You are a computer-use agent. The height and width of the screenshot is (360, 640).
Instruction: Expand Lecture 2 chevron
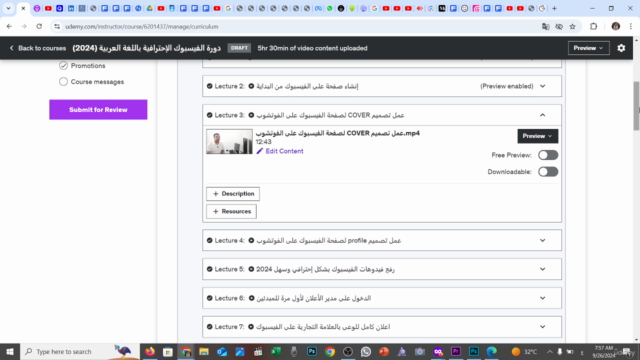pos(542,86)
